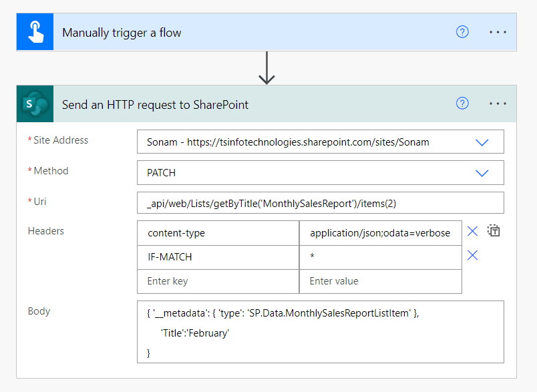Click the manual trigger hand icon
This screenshot has height=392, width=537.
35,32
